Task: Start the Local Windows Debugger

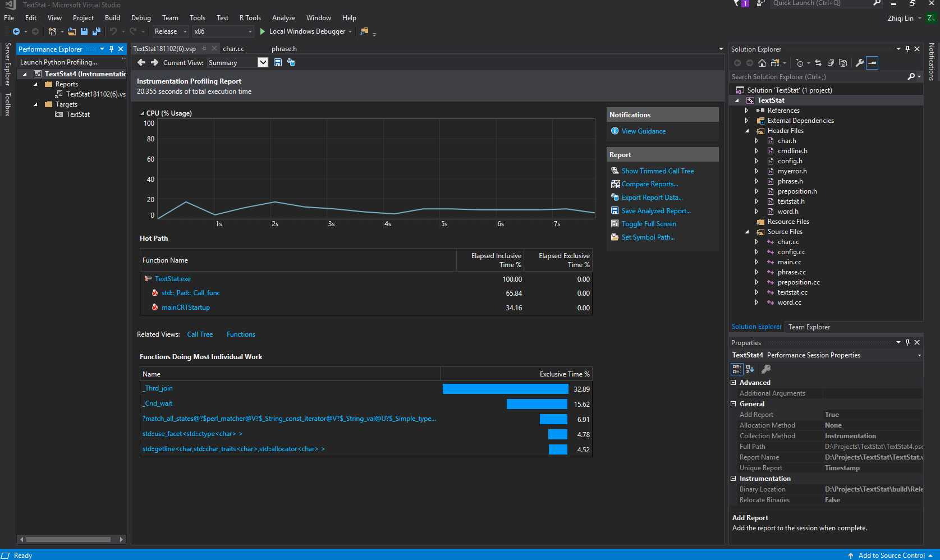Action: (306, 31)
